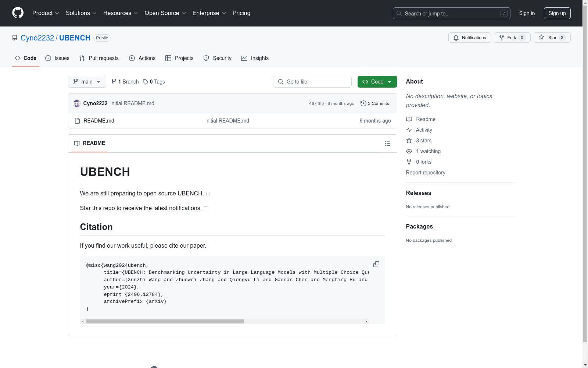Click the Cyno2232 commit author name
The width and height of the screenshot is (588, 368).
pyautogui.click(x=95, y=103)
